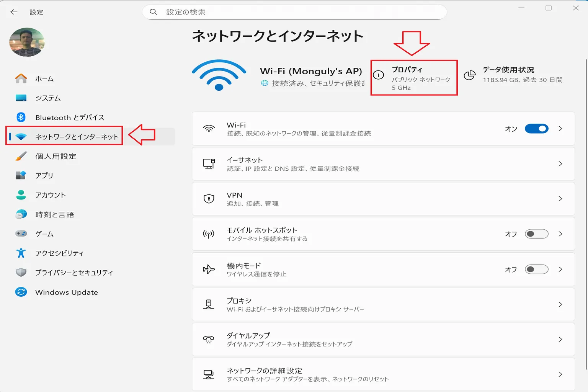The image size is (588, 392).
Task: Click the 設定の検索 search field
Action: (294, 12)
